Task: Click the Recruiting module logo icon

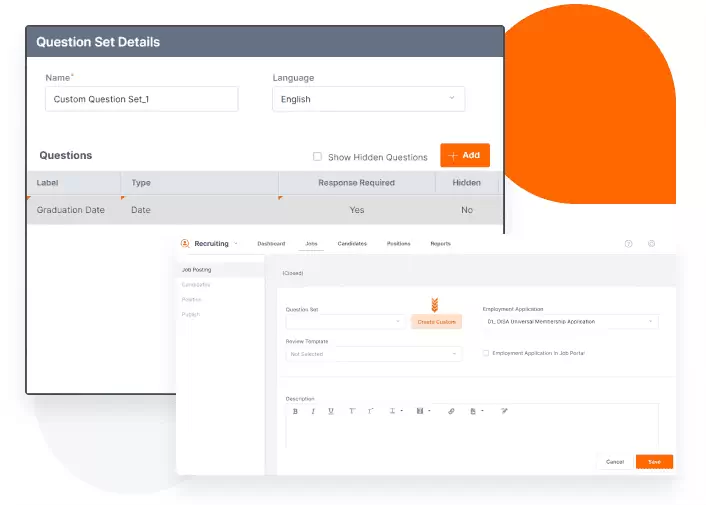Action: [185, 243]
